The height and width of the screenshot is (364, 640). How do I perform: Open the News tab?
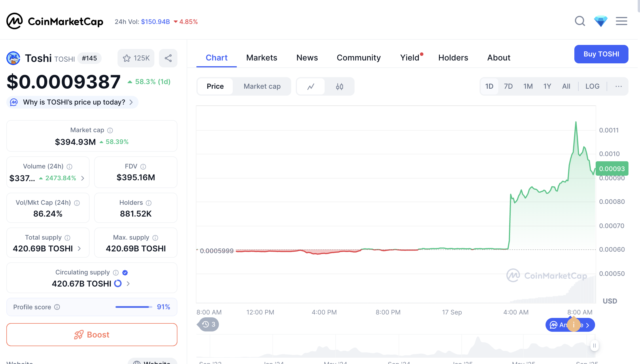point(307,58)
